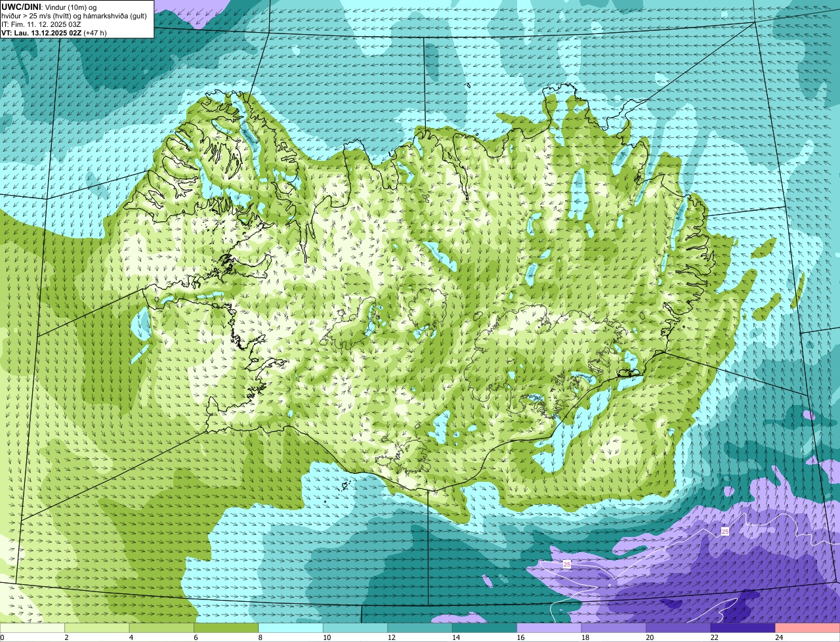Click the "VT: Lau. 13.12.2025 02Z" valid time
840x642 pixels.
coord(41,32)
